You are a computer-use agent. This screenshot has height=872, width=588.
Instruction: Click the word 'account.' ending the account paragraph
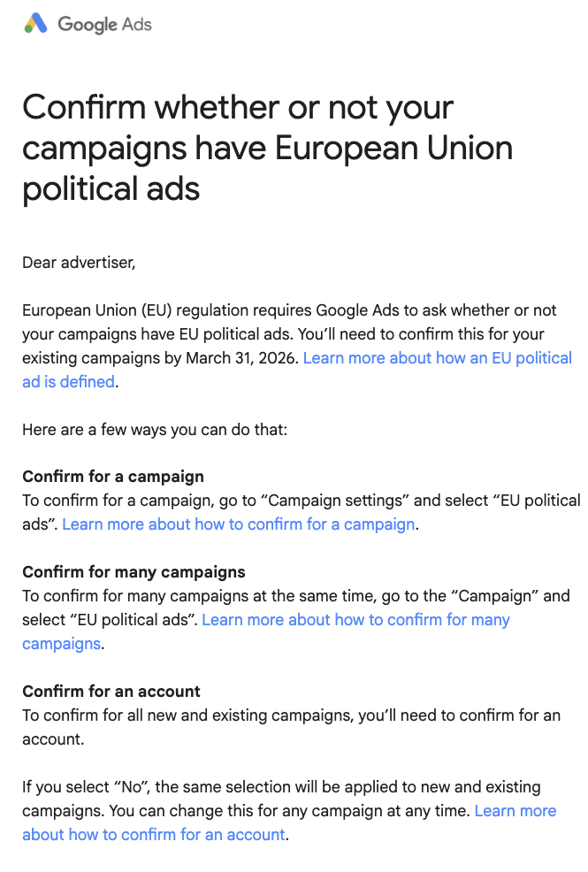53,738
